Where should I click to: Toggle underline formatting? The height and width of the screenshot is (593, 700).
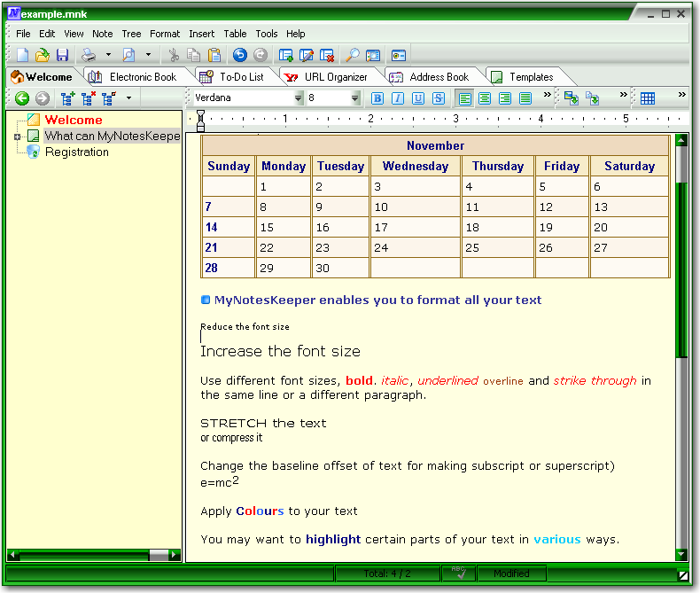coord(418,98)
